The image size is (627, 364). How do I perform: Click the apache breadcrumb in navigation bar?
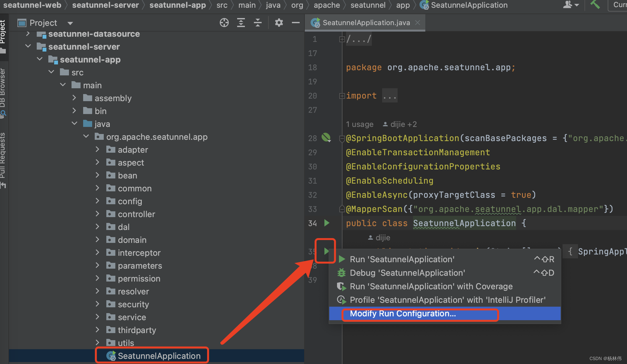click(327, 5)
